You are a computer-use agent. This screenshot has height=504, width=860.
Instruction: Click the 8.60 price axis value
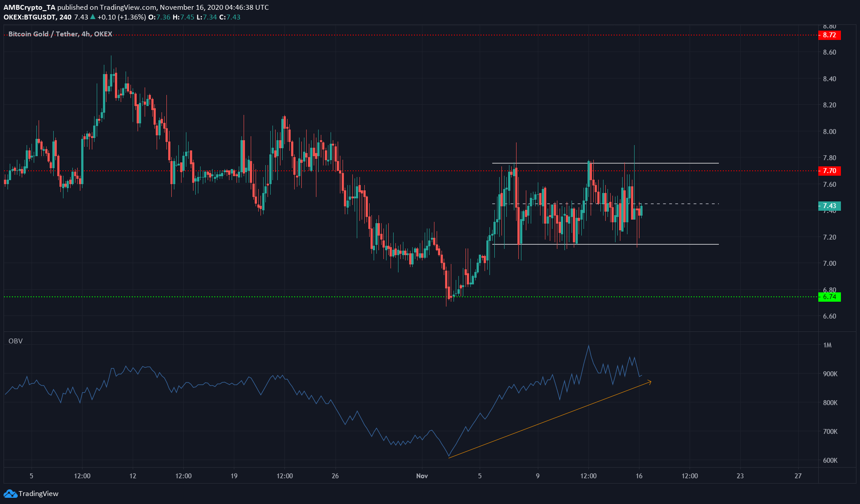(829, 52)
